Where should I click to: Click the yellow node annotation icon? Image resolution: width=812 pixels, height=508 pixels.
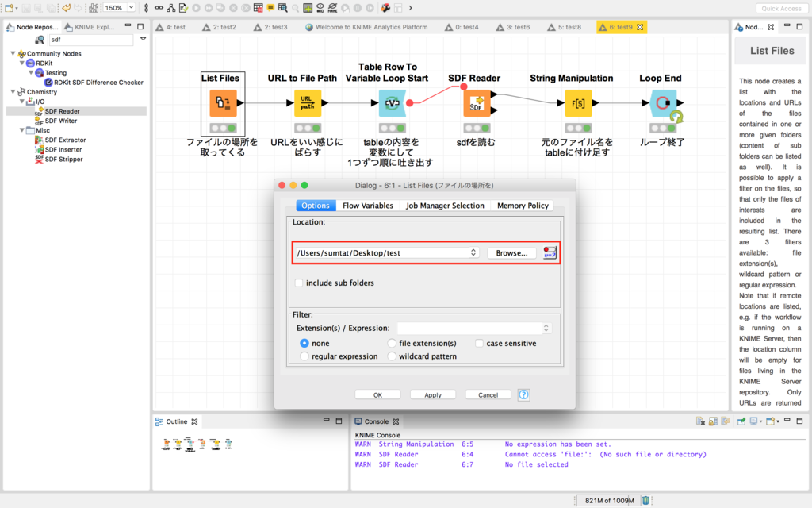coord(270,8)
